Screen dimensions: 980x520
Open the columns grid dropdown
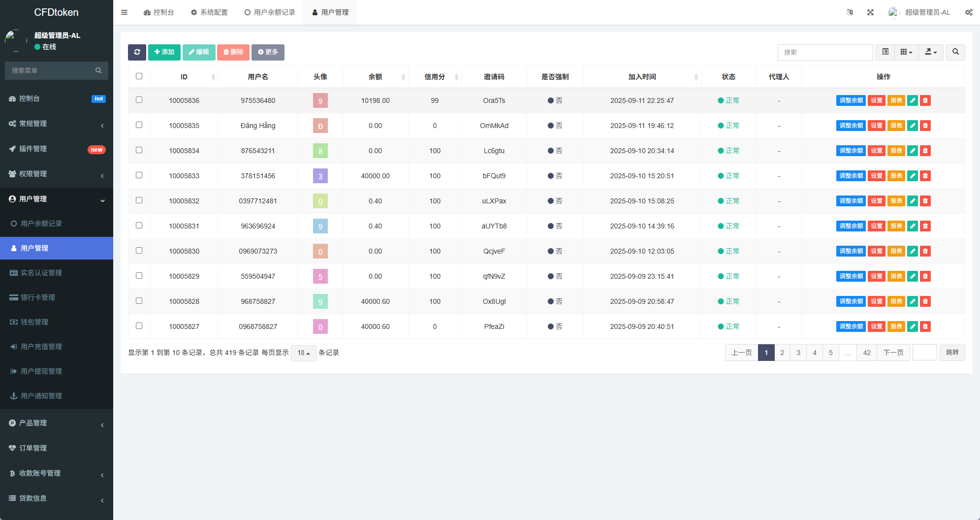pyautogui.click(x=906, y=52)
